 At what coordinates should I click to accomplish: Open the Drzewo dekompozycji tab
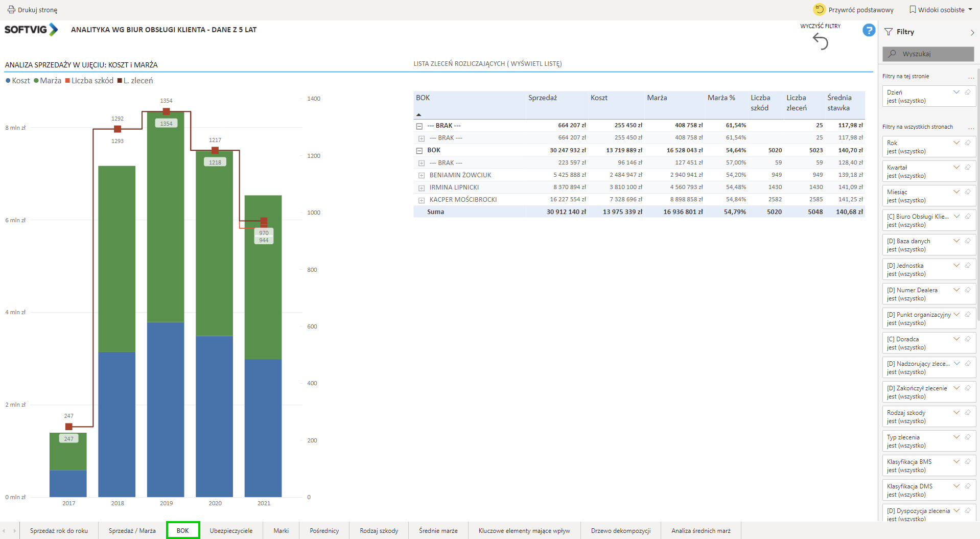click(x=620, y=531)
